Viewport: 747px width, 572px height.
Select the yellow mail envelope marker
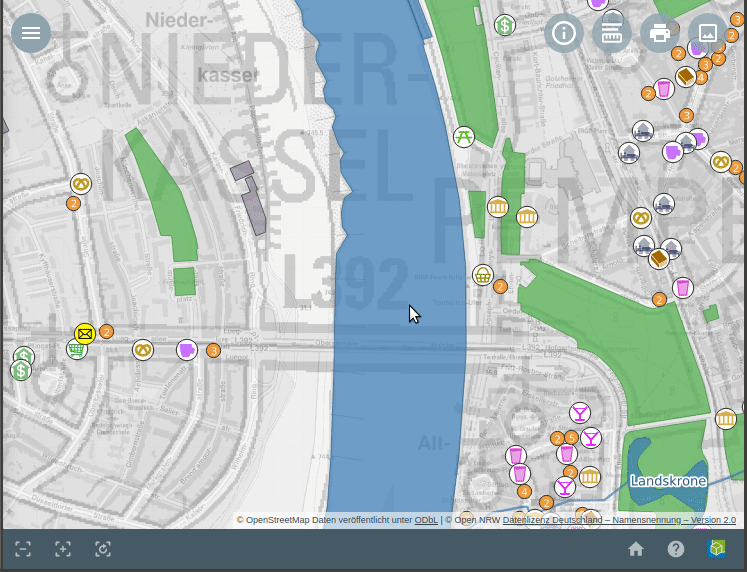[x=85, y=334]
